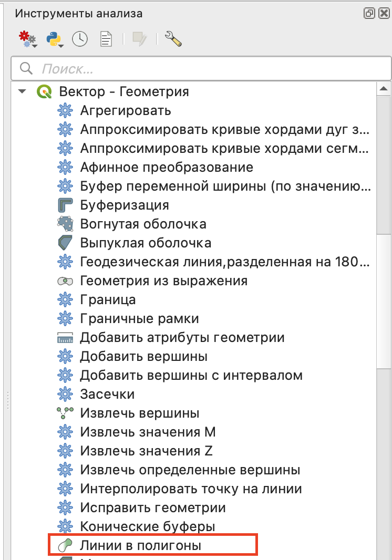Open processing Options wrench icon
The image size is (392, 560).
[x=173, y=39]
